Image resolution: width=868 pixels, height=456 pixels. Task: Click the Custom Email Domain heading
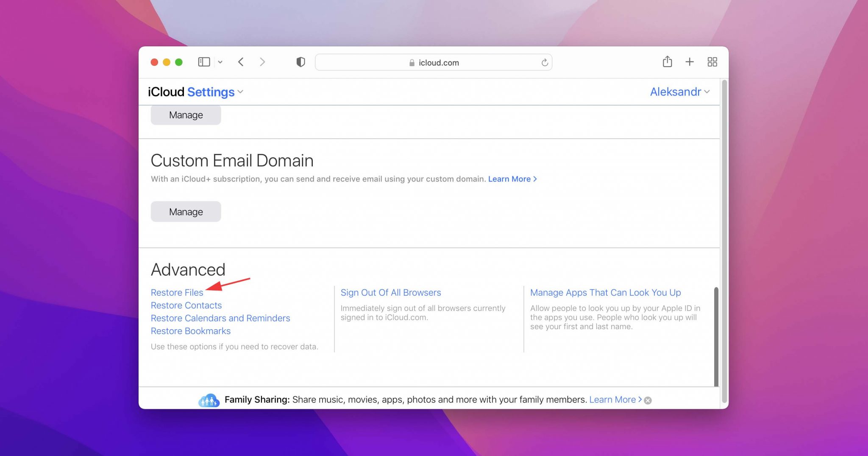232,161
